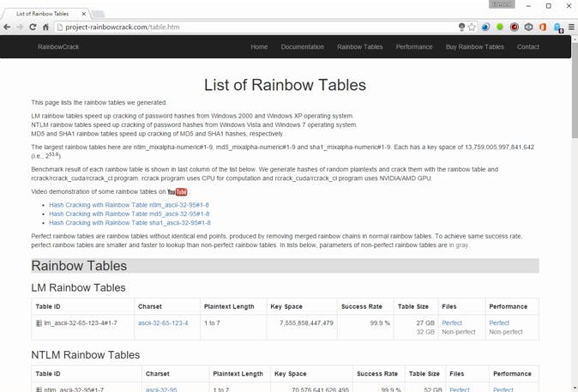Image resolution: width=578 pixels, height=392 pixels.
Task: Open the blue globe extension icon
Action: pos(486,27)
